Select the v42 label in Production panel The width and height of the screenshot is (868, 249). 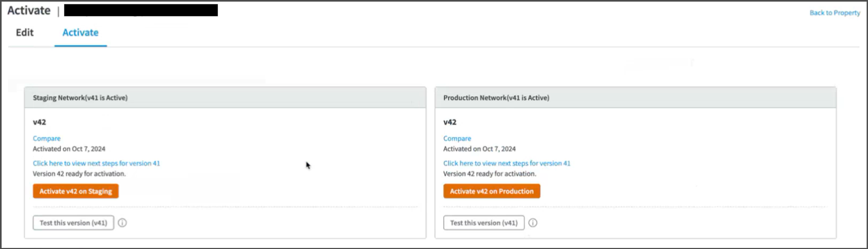[x=450, y=122]
